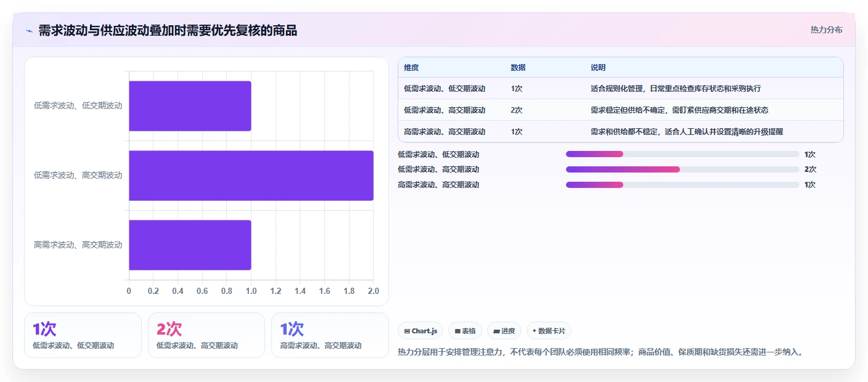
Task: Click the progress bar for 低需求波动、低交期波动
Action: tap(682, 154)
